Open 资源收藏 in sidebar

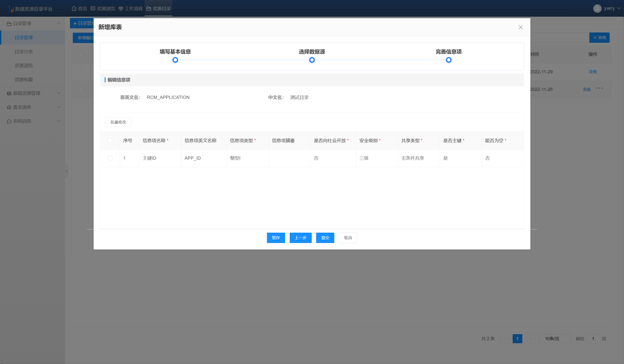pos(24,79)
